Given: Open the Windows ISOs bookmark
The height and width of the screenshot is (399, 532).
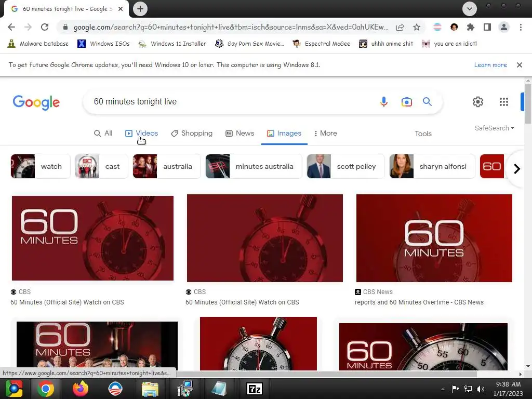Looking at the screenshot, I should tap(103, 44).
